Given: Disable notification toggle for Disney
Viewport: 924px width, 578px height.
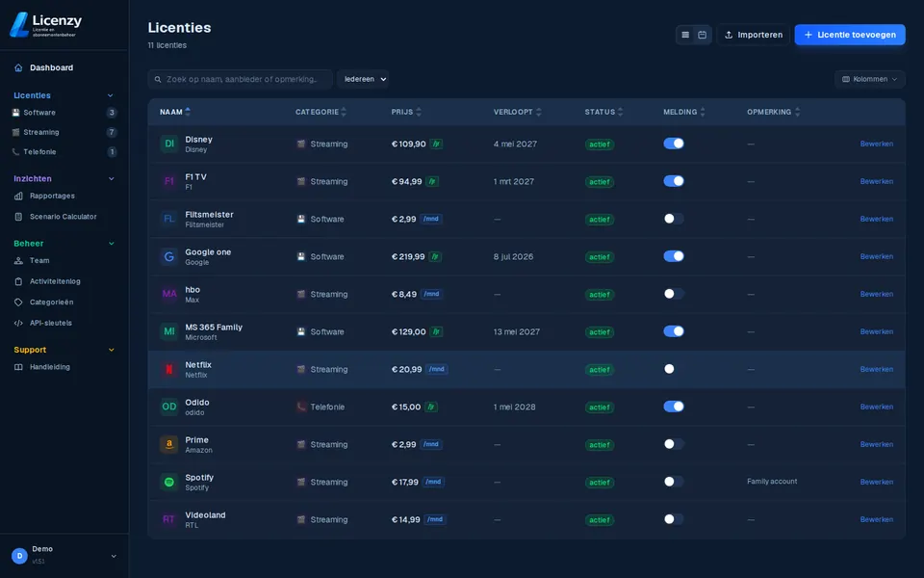Looking at the screenshot, I should [674, 144].
